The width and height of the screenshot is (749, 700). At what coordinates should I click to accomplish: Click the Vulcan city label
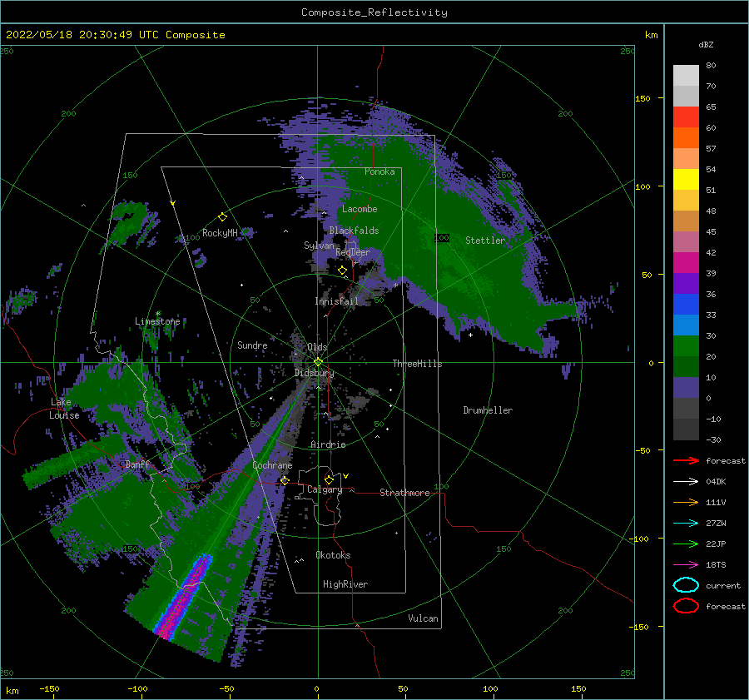[x=423, y=618]
